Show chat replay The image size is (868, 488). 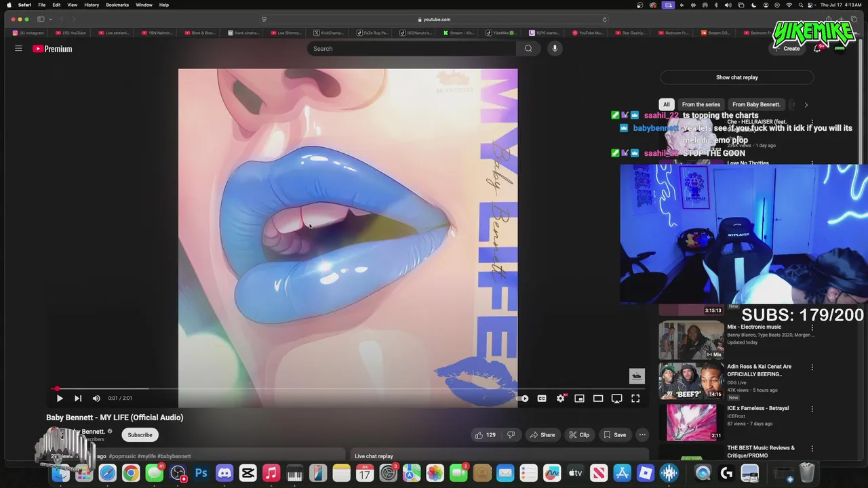tap(737, 77)
